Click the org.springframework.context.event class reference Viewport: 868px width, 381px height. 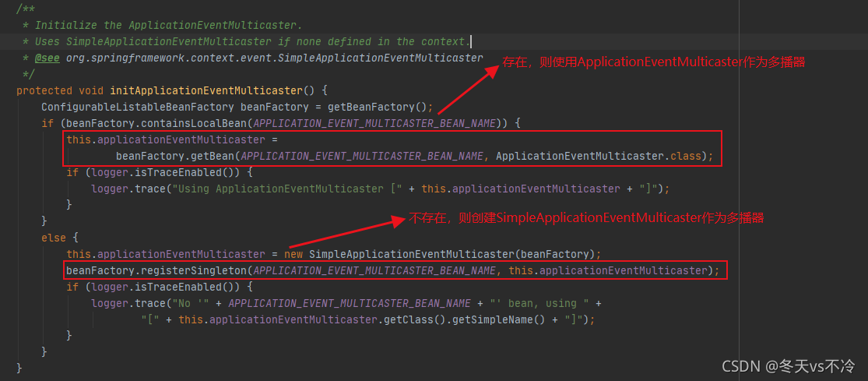point(275,58)
